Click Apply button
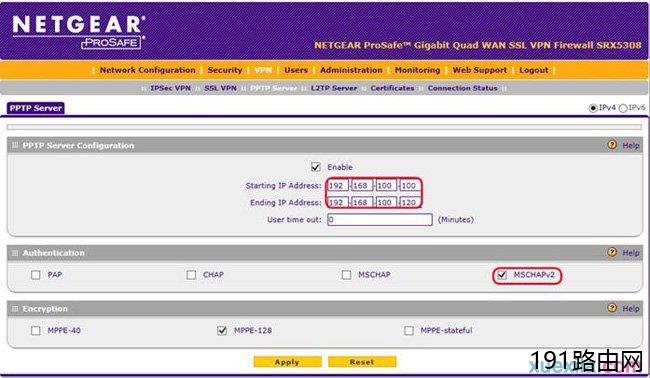 [x=287, y=362]
